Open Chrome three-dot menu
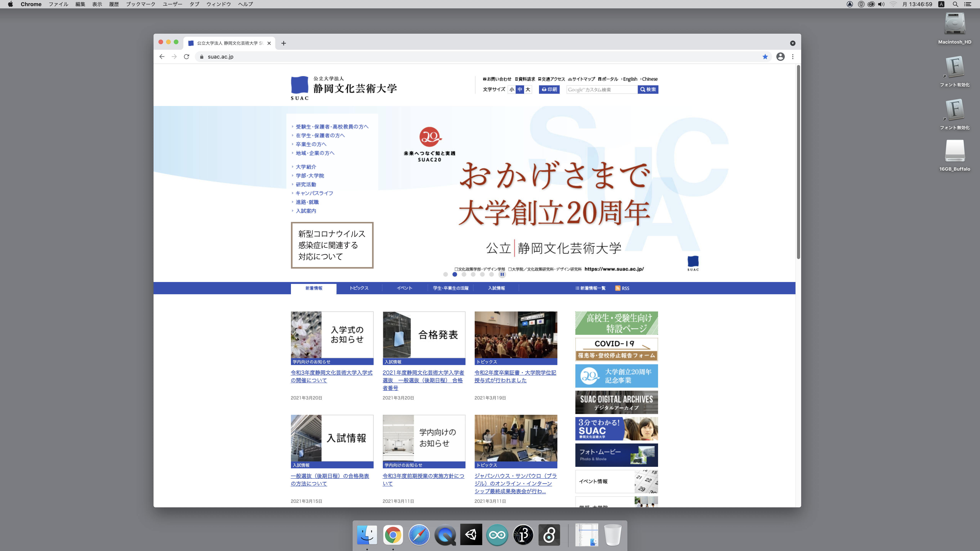 point(793,57)
